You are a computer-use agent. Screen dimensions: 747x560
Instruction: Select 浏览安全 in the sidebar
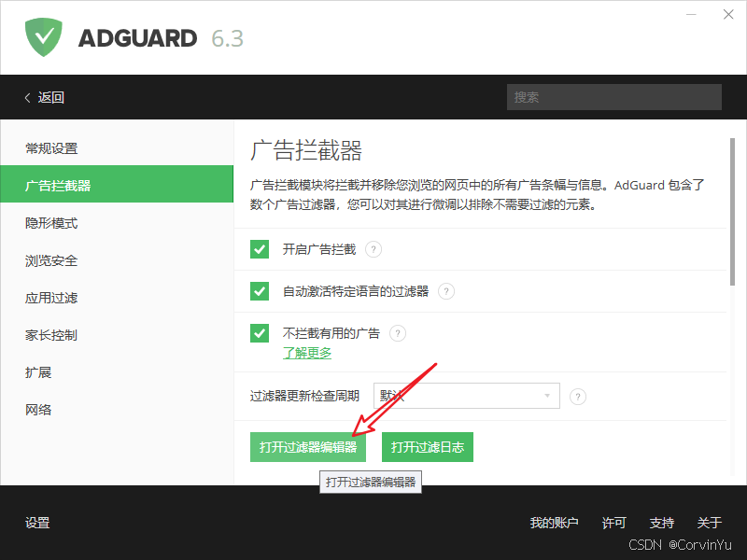[x=117, y=260]
